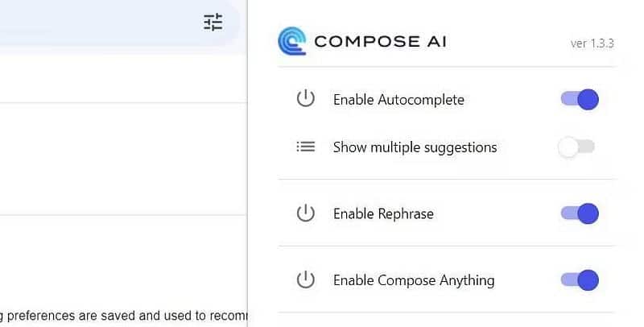Viewport: 644px width, 327px height.
Task: Click the power icon beside Enable Rephrase
Action: pos(305,213)
